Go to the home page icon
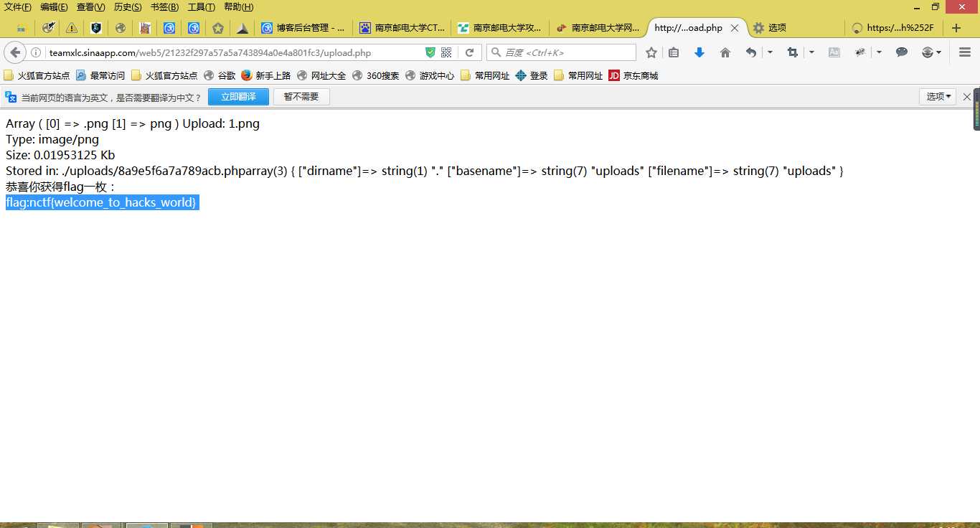The height and width of the screenshot is (528, 980). click(725, 52)
